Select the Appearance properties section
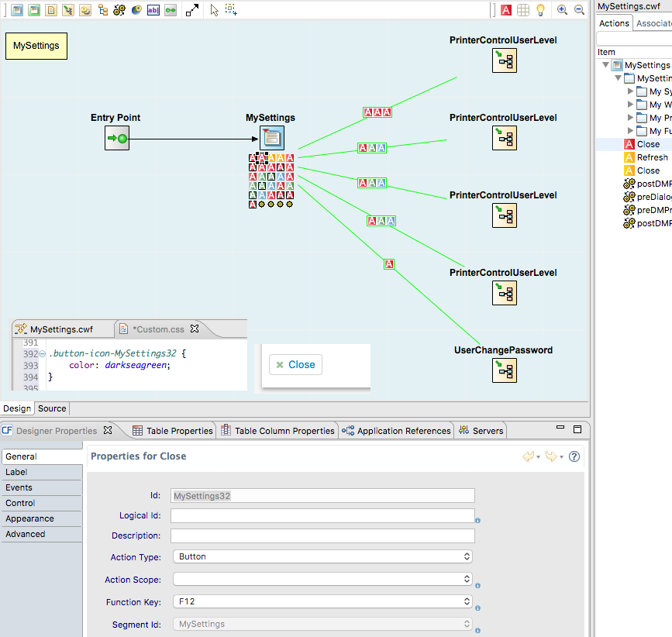 tap(42, 518)
